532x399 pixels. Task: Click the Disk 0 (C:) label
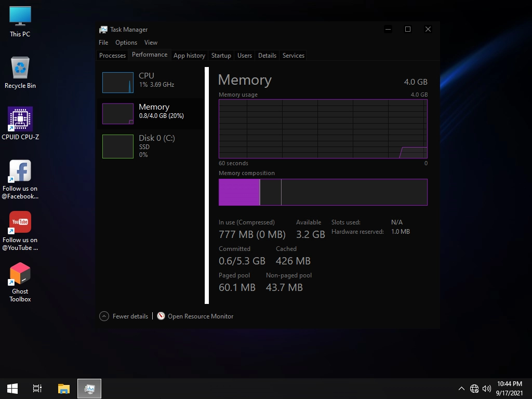coord(157,138)
